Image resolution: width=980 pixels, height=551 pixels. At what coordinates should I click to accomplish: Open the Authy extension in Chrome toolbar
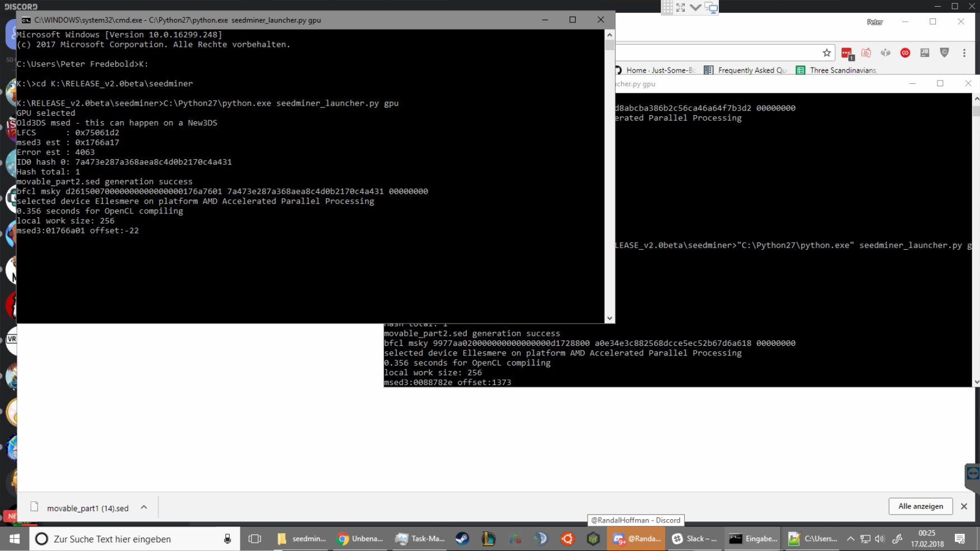(905, 53)
